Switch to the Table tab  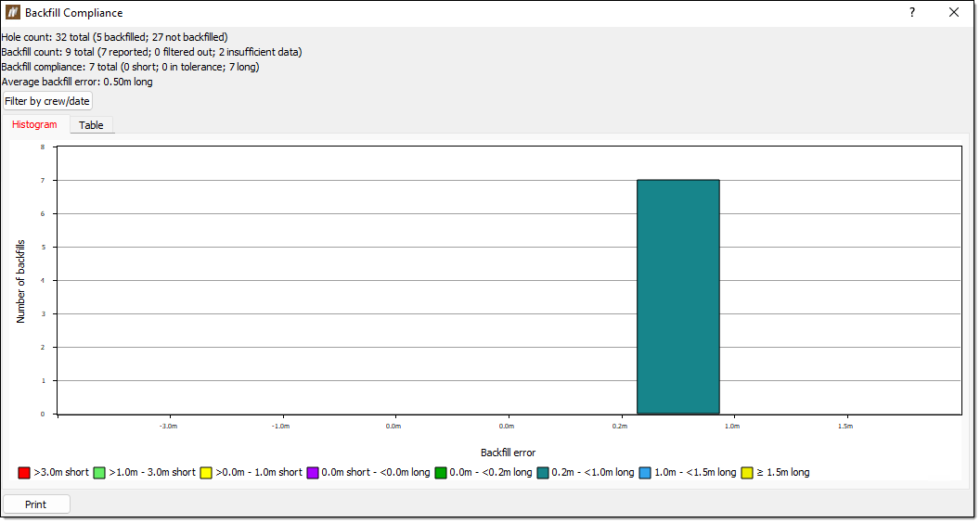point(91,125)
